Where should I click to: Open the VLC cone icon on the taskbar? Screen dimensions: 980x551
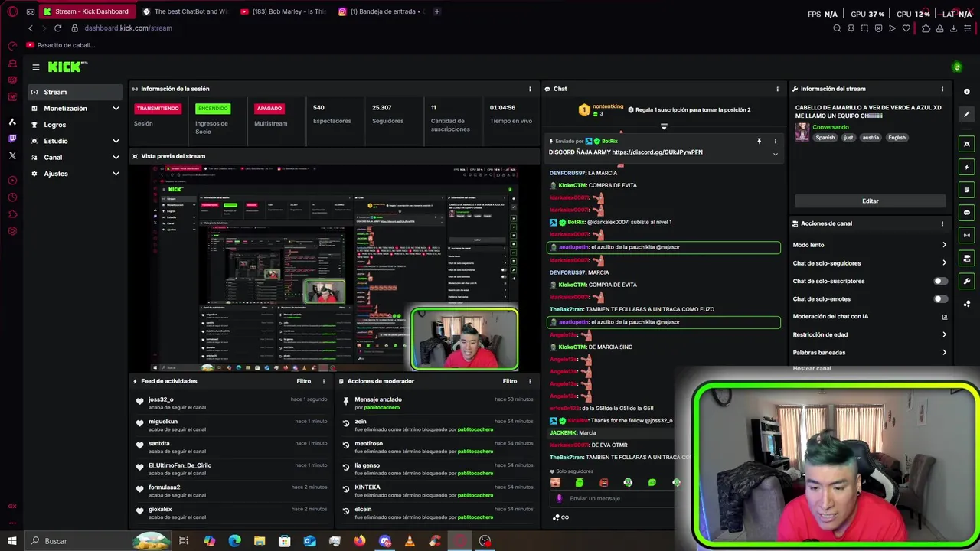[410, 541]
